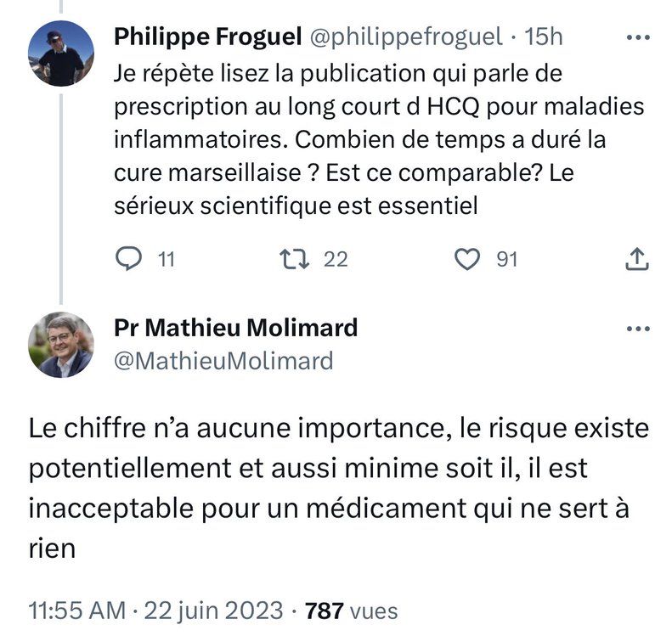The height and width of the screenshot is (636, 672).
Task: Reply to Philippe Froguel's tweet
Action: pyautogui.click(x=129, y=259)
